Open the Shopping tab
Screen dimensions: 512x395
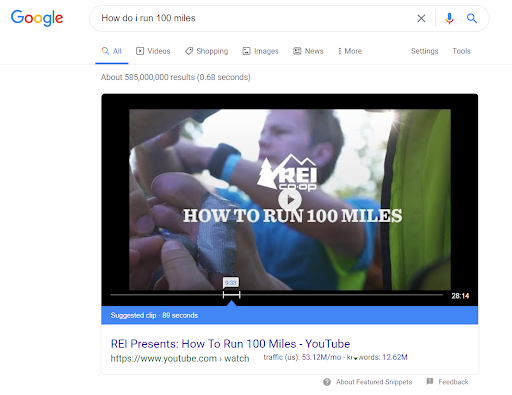(207, 51)
